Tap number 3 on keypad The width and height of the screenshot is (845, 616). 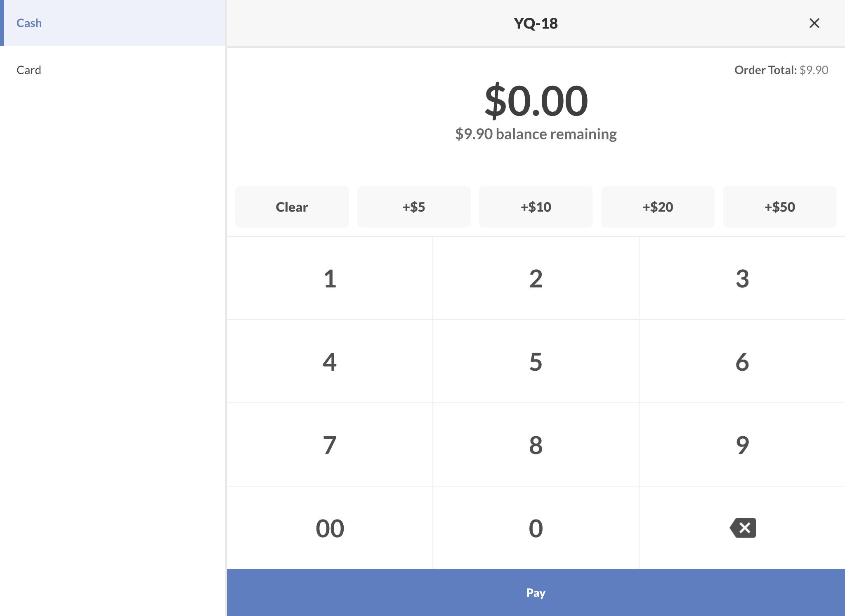click(x=742, y=278)
